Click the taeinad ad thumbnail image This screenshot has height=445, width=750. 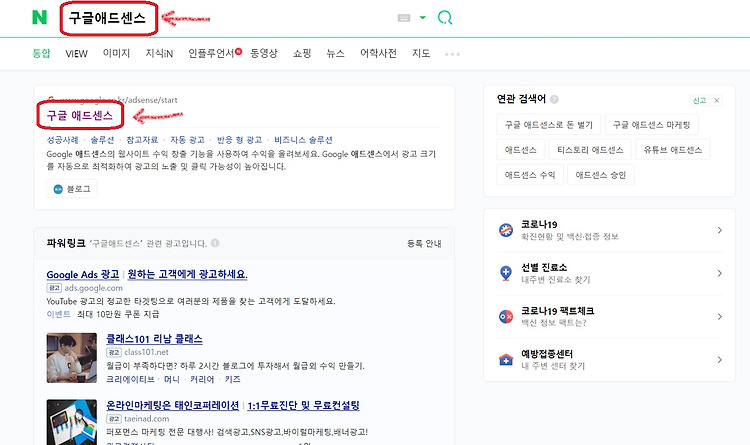pos(72,423)
